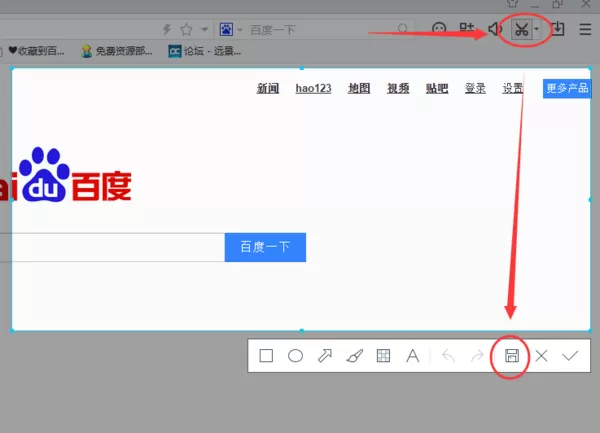Open the bookmark star dropdown arrow
Screen dimensions: 600x433
[x=205, y=29]
